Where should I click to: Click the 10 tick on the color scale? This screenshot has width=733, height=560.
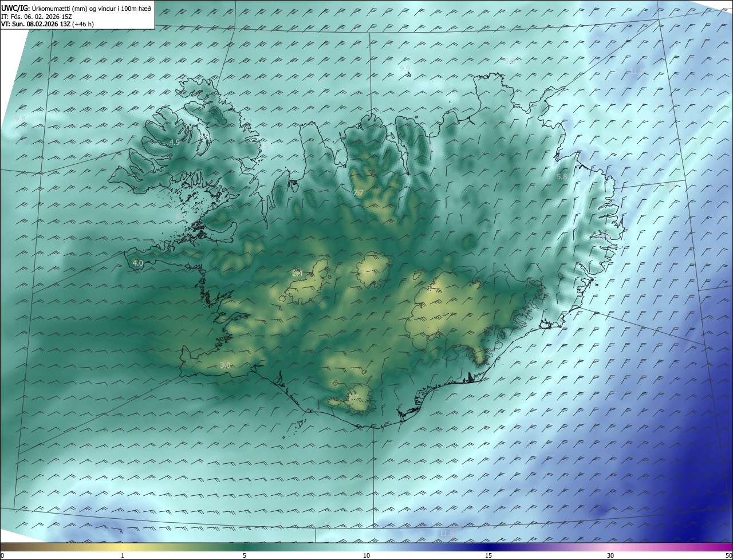point(366,555)
